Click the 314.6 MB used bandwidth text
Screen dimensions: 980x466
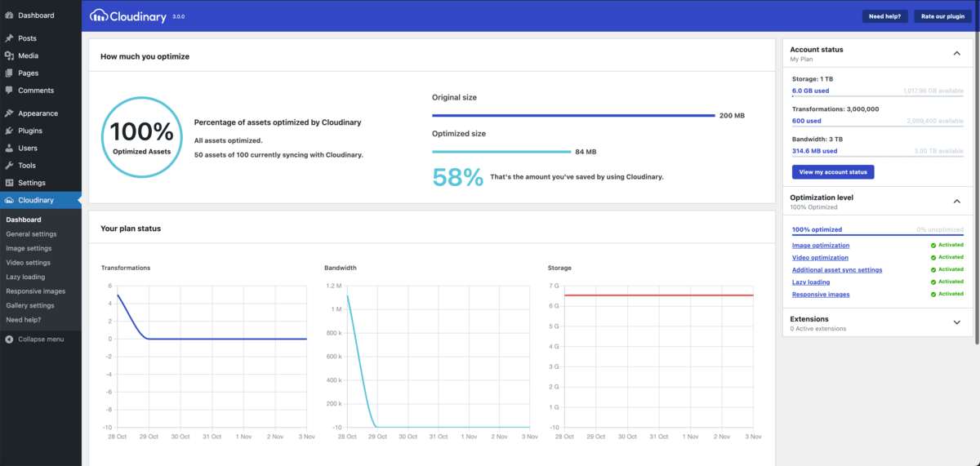[x=814, y=150]
